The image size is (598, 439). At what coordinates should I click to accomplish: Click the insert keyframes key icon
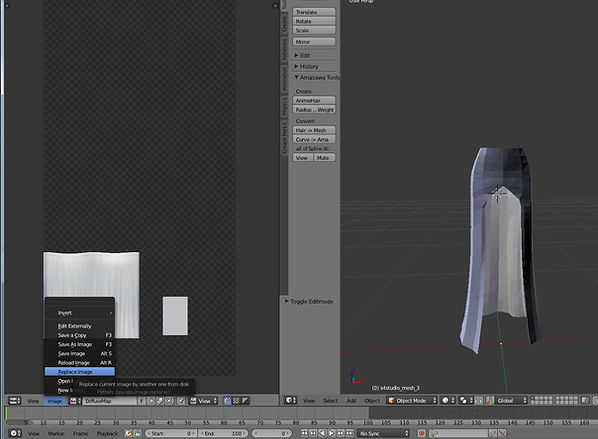(x=493, y=433)
